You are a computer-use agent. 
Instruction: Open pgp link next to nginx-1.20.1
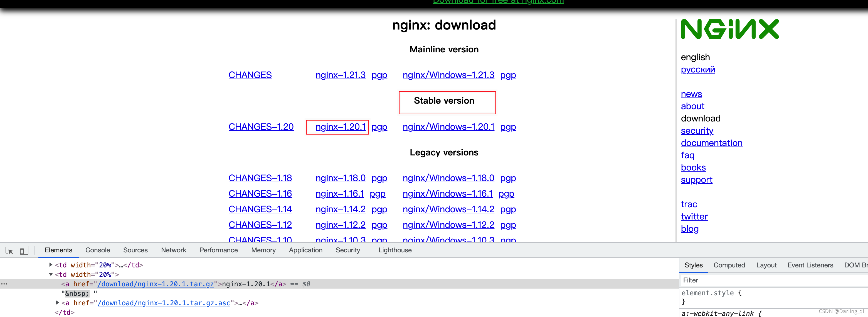[x=379, y=127]
